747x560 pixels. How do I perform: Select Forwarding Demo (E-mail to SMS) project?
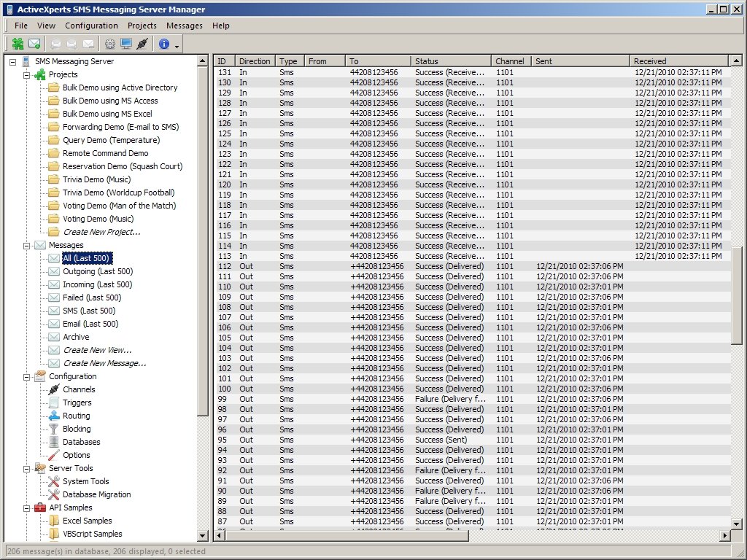pos(121,127)
